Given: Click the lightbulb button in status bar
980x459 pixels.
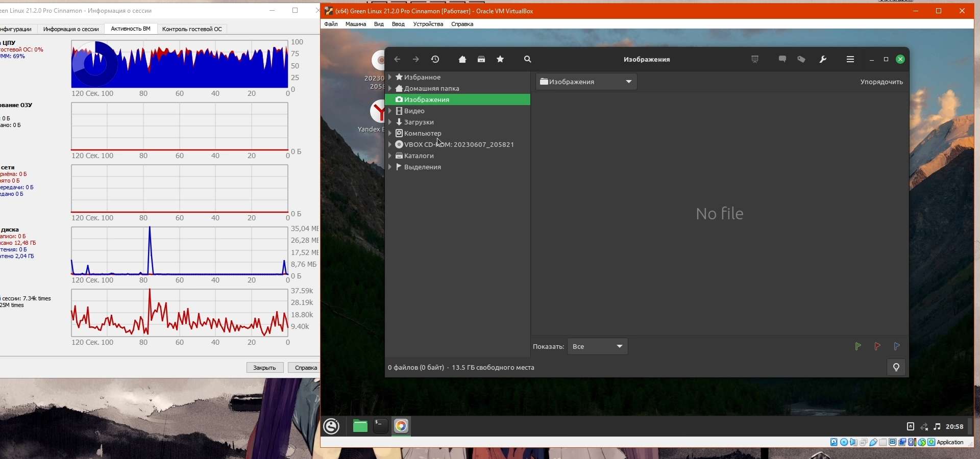Looking at the screenshot, I should click(896, 368).
